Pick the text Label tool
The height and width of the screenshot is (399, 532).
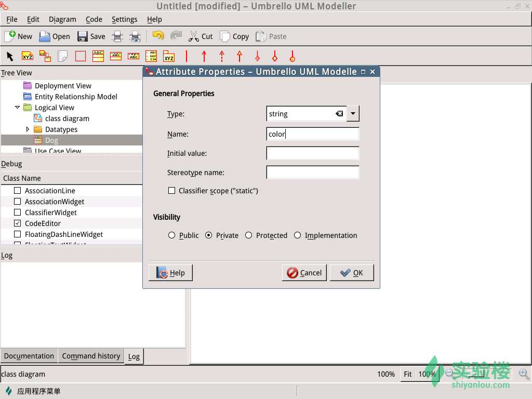[28, 56]
